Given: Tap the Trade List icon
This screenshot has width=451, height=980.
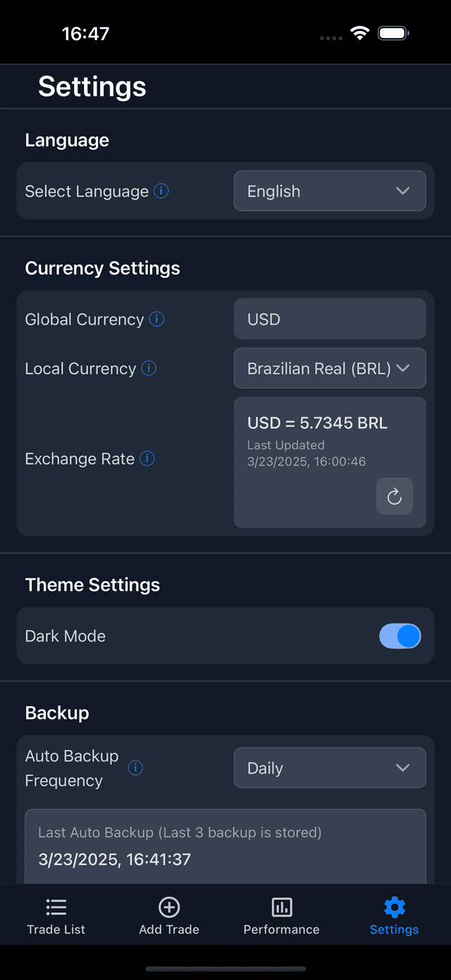Looking at the screenshot, I should [56, 907].
